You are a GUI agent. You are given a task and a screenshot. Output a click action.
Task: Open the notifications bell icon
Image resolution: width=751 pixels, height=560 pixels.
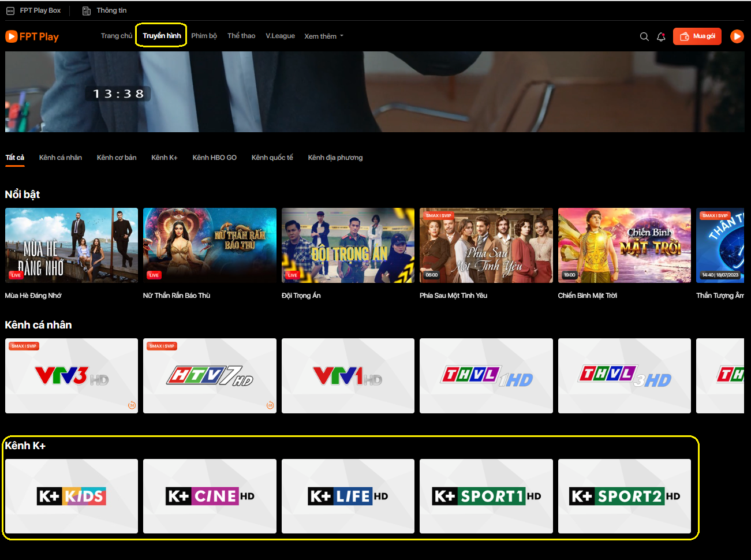661,36
